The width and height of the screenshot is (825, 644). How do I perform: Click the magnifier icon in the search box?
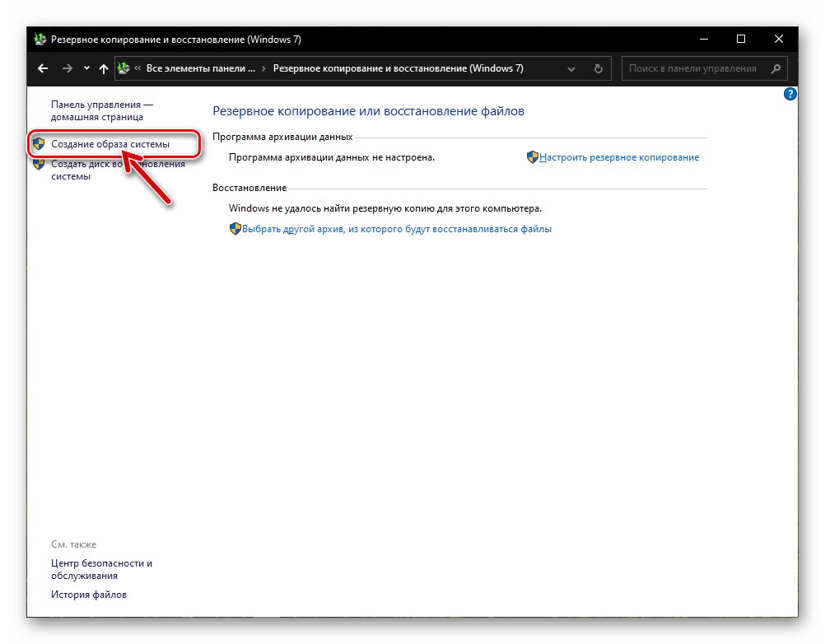775,68
